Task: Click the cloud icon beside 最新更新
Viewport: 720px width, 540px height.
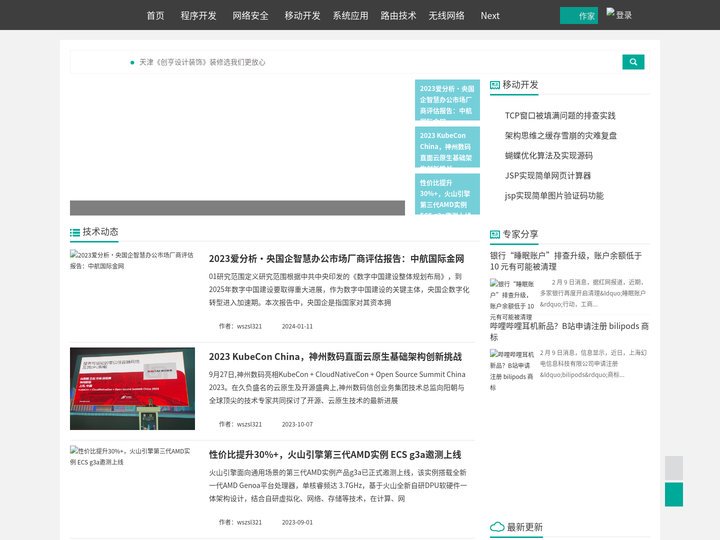Action: tap(497, 527)
